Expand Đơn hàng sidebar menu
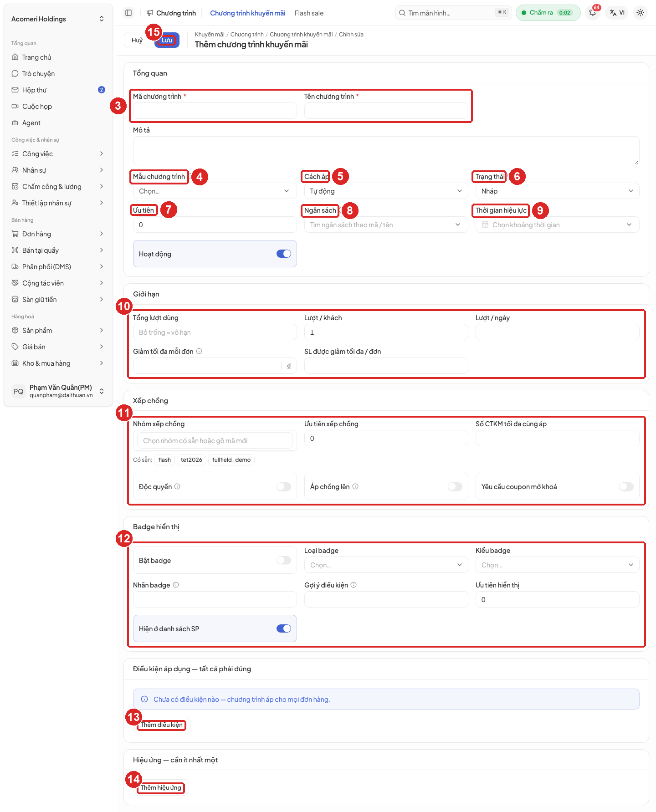Image resolution: width=656 pixels, height=812 pixels. 58,234
